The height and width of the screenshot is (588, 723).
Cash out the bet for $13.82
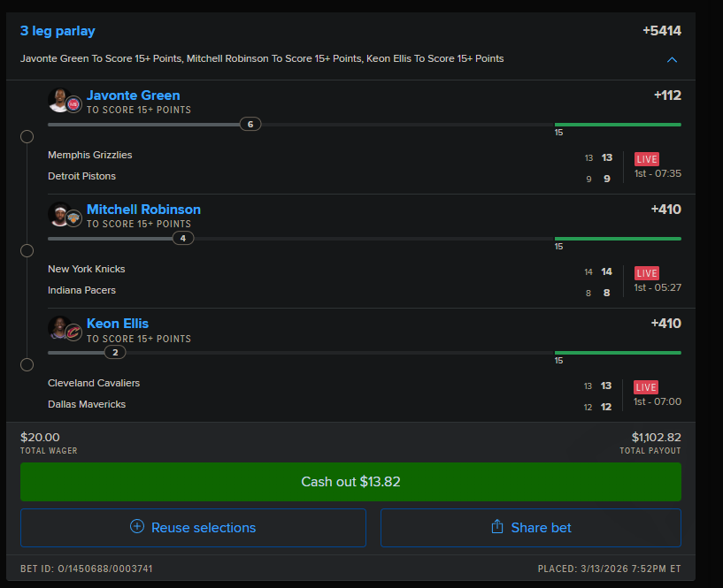350,482
